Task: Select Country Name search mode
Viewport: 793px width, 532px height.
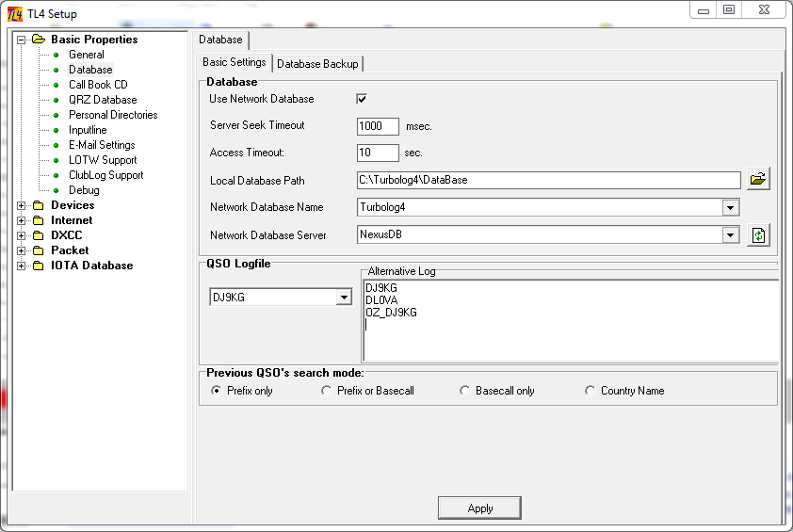Action: 590,391
